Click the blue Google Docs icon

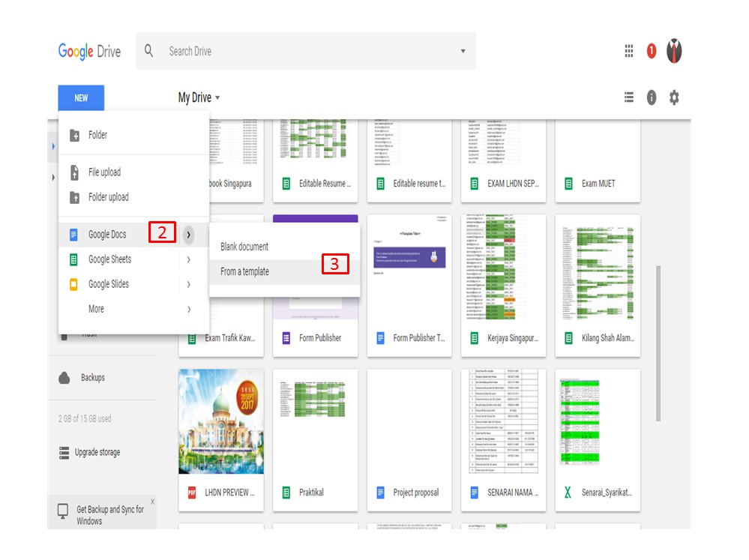73,234
